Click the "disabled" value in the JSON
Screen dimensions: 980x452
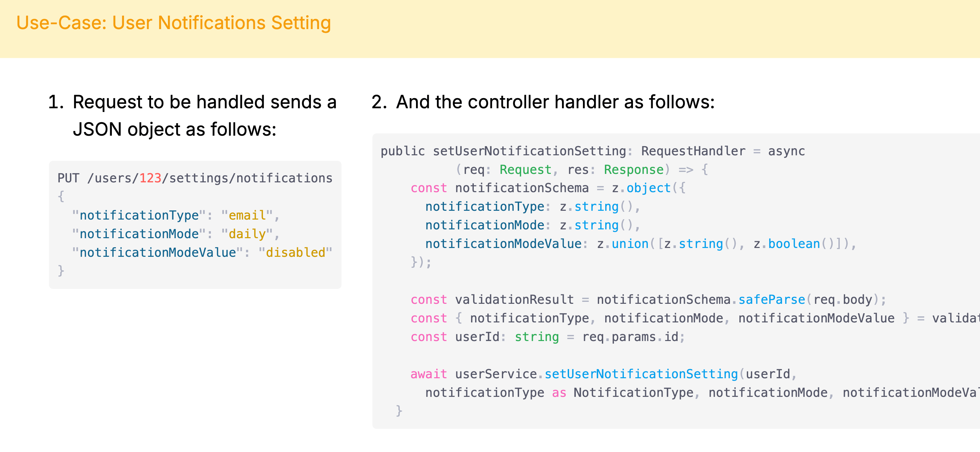point(295,252)
